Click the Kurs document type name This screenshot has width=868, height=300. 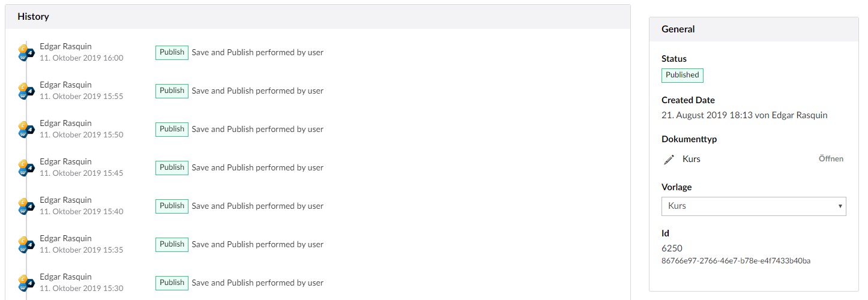[x=691, y=159]
